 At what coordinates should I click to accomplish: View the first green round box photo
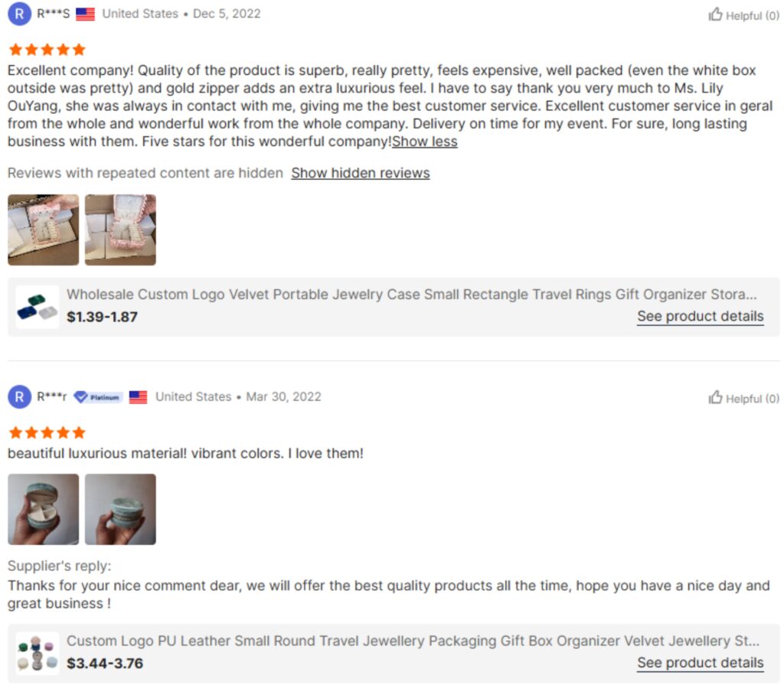point(44,508)
